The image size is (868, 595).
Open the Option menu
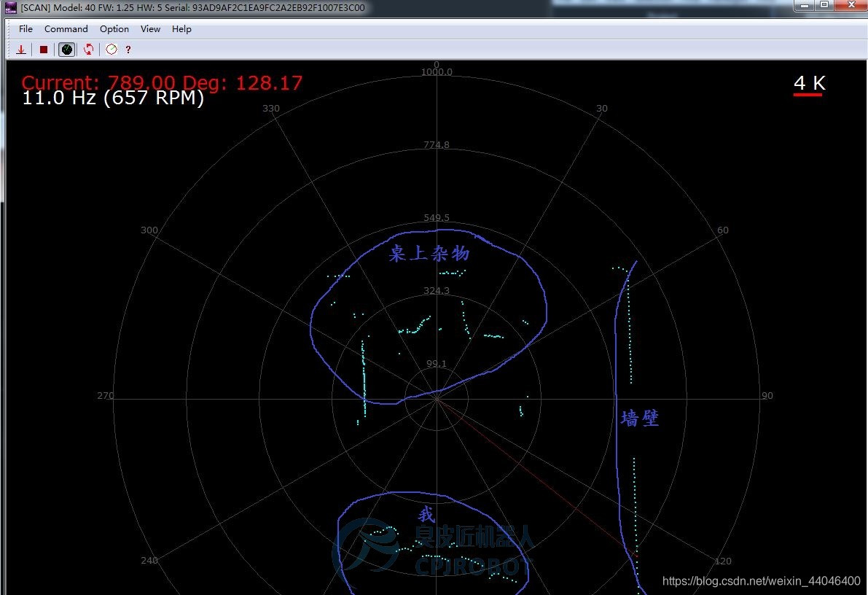coord(114,29)
